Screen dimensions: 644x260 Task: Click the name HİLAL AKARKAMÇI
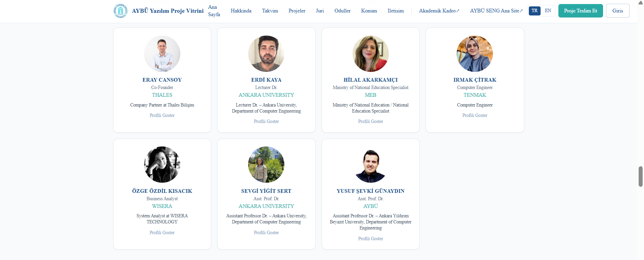[371, 80]
